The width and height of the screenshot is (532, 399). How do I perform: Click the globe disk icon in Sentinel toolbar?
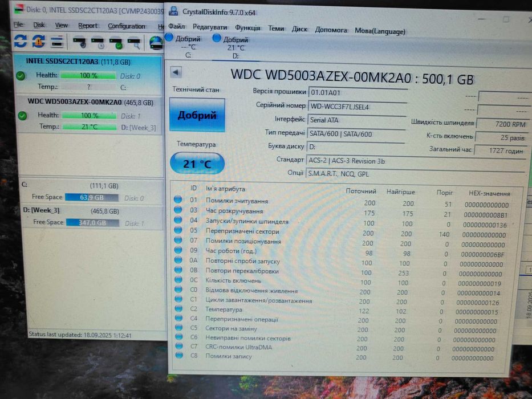(x=156, y=43)
